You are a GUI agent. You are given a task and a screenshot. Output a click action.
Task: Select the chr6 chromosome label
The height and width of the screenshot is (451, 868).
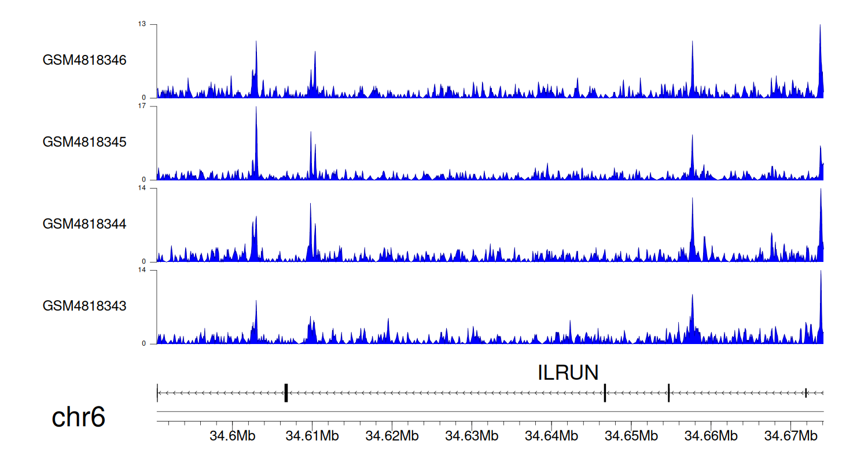pos(79,417)
